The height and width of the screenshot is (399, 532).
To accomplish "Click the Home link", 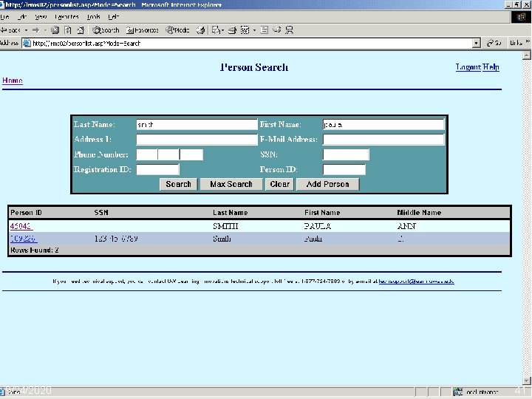I will (x=13, y=81).
